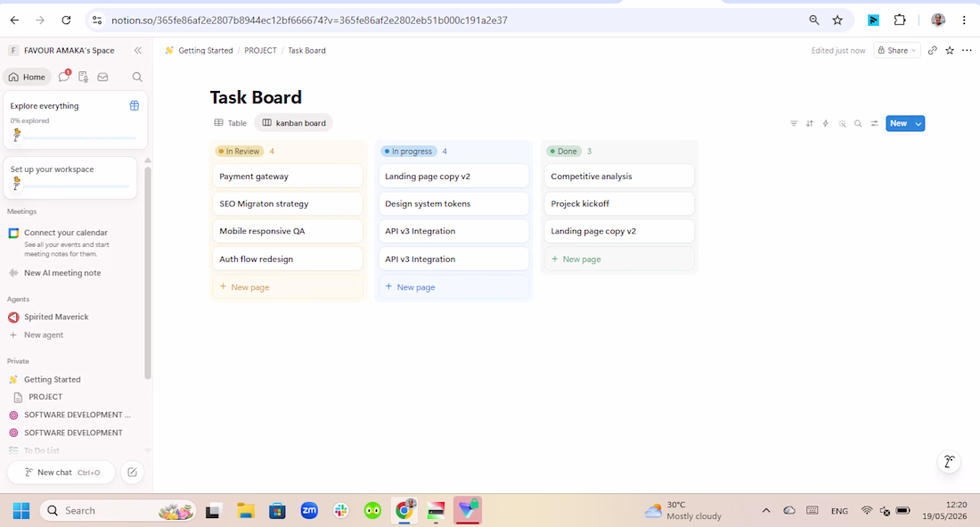This screenshot has height=527, width=980.
Task: Collapse the sidebar with the double-chevron icon
Action: 137,51
